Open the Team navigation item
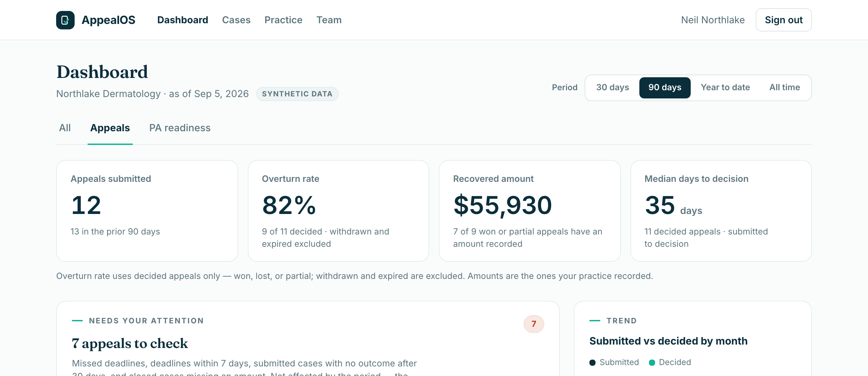Image resolution: width=868 pixels, height=376 pixels. click(329, 20)
